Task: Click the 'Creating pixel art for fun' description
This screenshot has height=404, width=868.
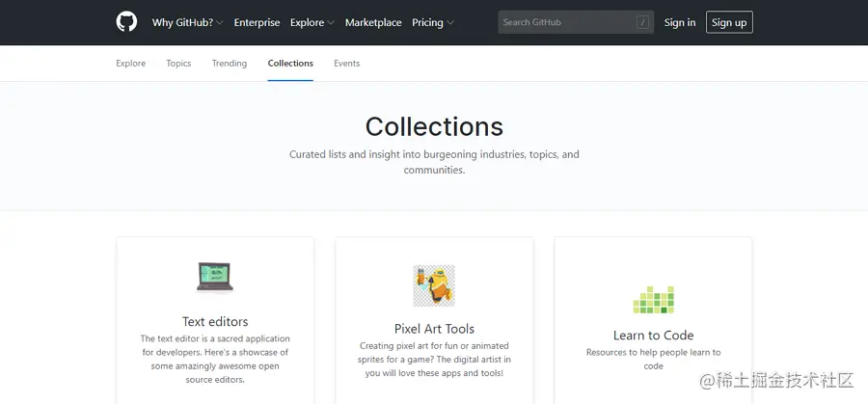Action: (x=434, y=360)
